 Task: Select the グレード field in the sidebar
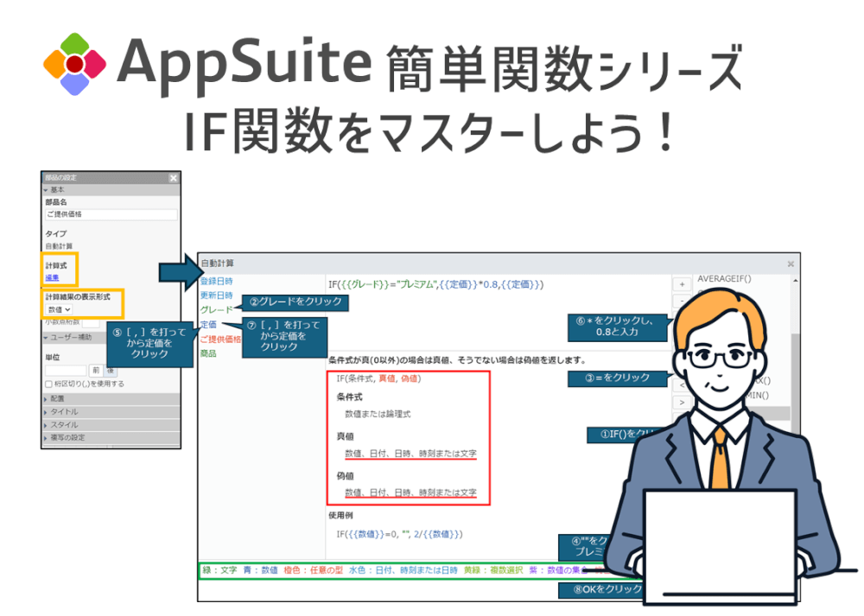point(216,308)
